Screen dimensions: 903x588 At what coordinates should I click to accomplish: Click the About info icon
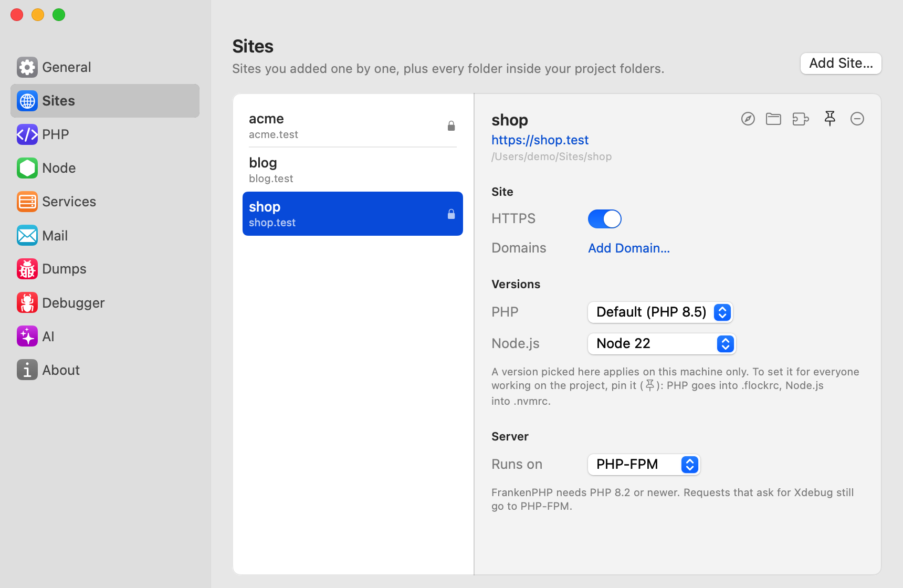click(27, 370)
